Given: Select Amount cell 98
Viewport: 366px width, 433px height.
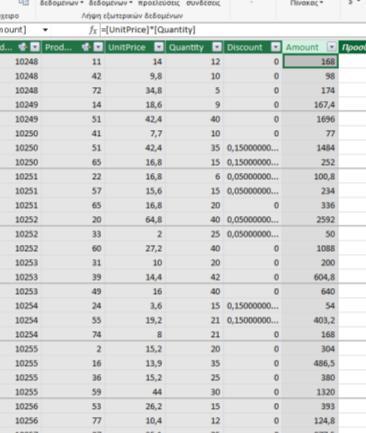Looking at the screenshot, I should click(310, 76).
